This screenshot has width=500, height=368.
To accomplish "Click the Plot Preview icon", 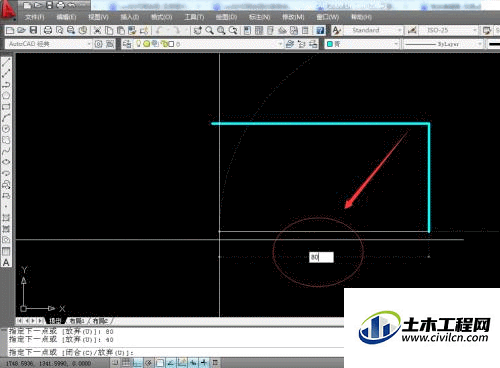I will coord(59,31).
